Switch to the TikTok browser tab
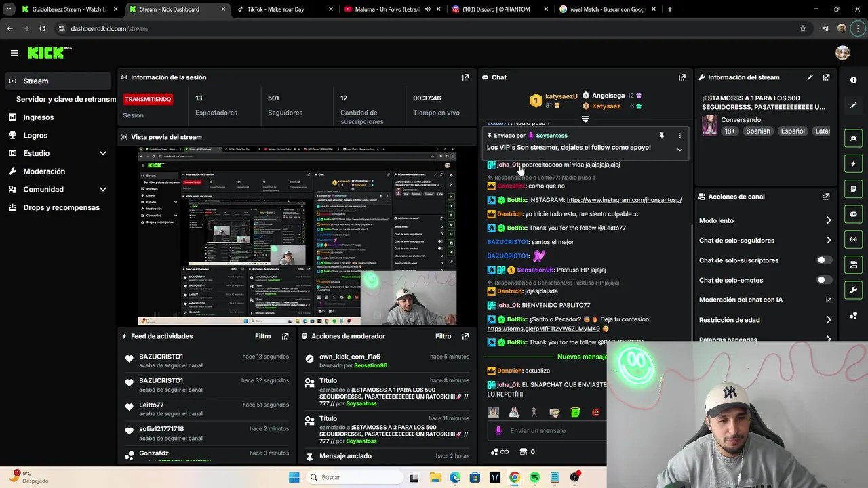The height and width of the screenshot is (488, 868). 283,9
